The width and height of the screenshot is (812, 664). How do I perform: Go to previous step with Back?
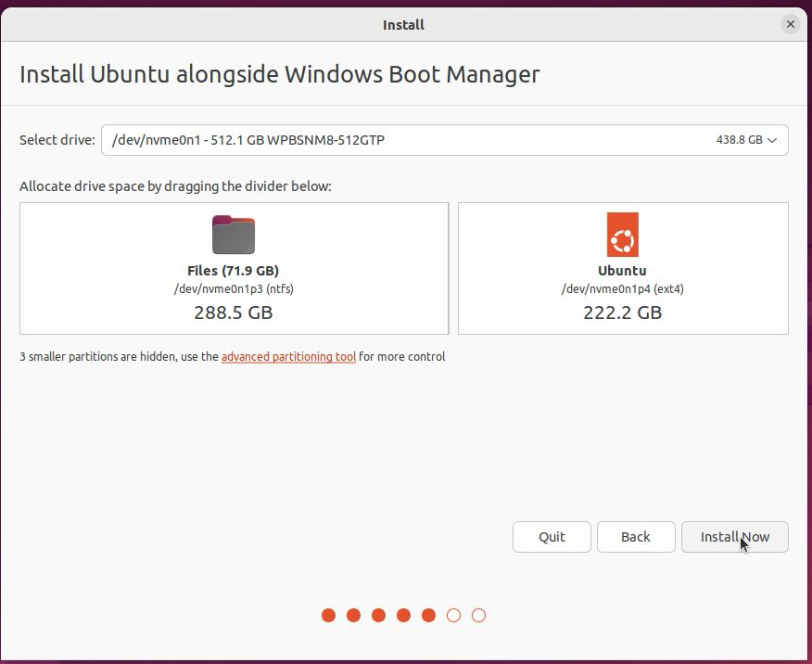click(635, 537)
